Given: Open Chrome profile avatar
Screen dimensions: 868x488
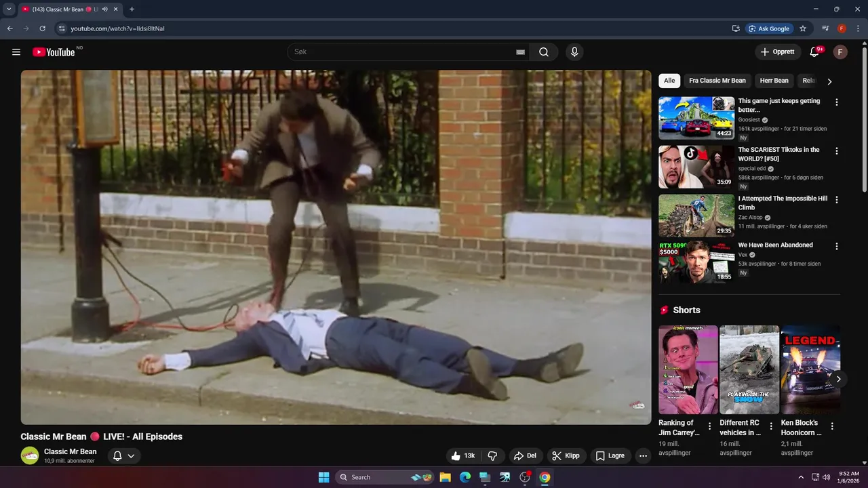Looking at the screenshot, I should pyautogui.click(x=842, y=28).
